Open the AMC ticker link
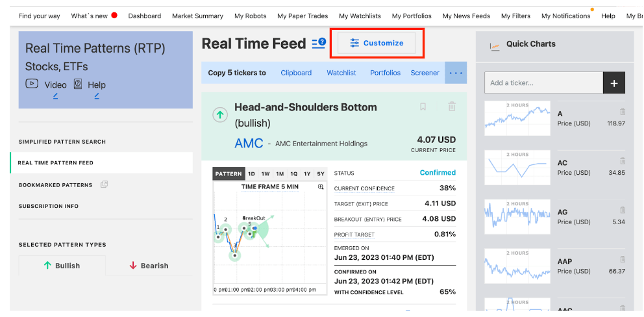 [x=249, y=143]
